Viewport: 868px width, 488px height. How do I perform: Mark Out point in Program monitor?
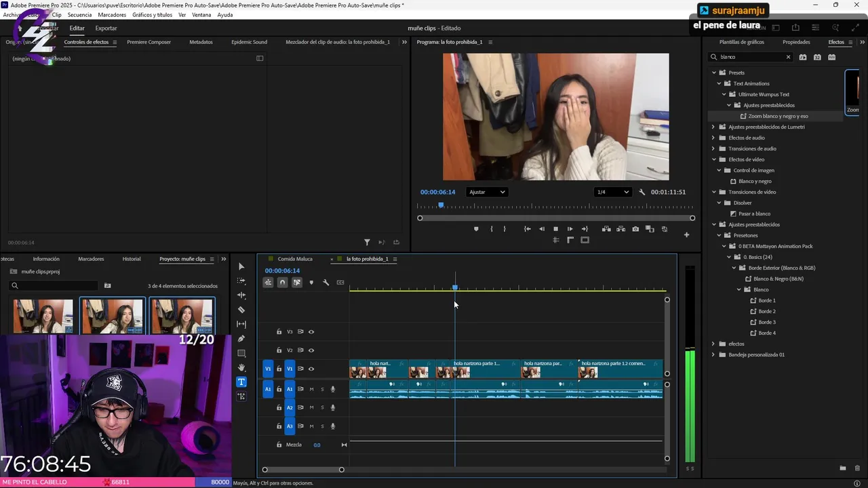505,229
